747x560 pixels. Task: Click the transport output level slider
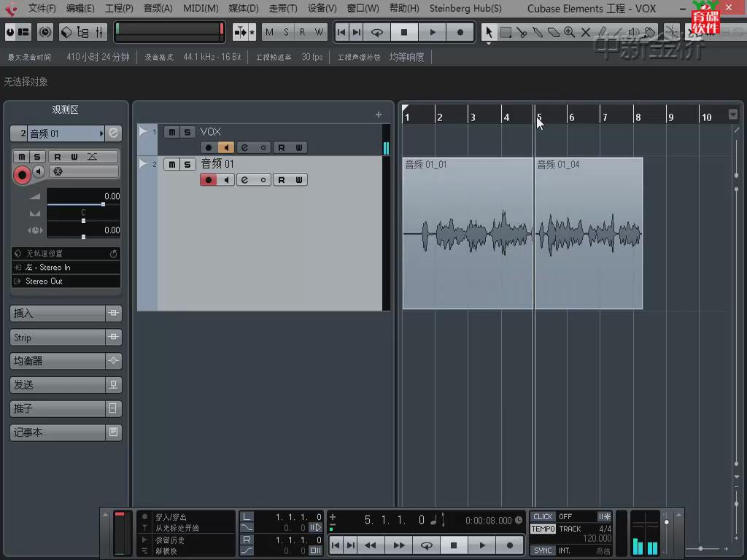667,522
